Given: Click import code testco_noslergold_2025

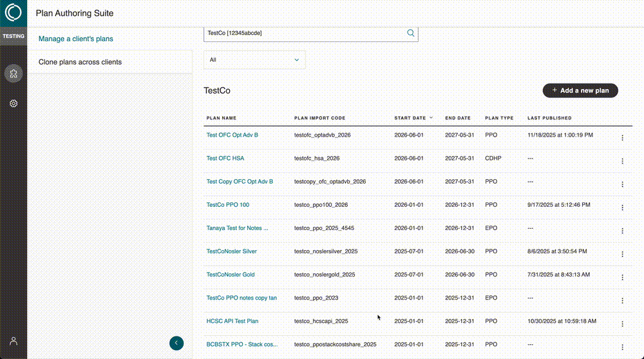Looking at the screenshot, I should pyautogui.click(x=325, y=275).
